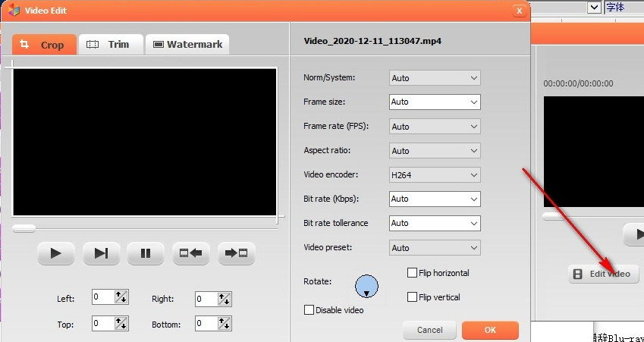Click the Left crop stepper arrows
The image size is (644, 342).
point(121,298)
